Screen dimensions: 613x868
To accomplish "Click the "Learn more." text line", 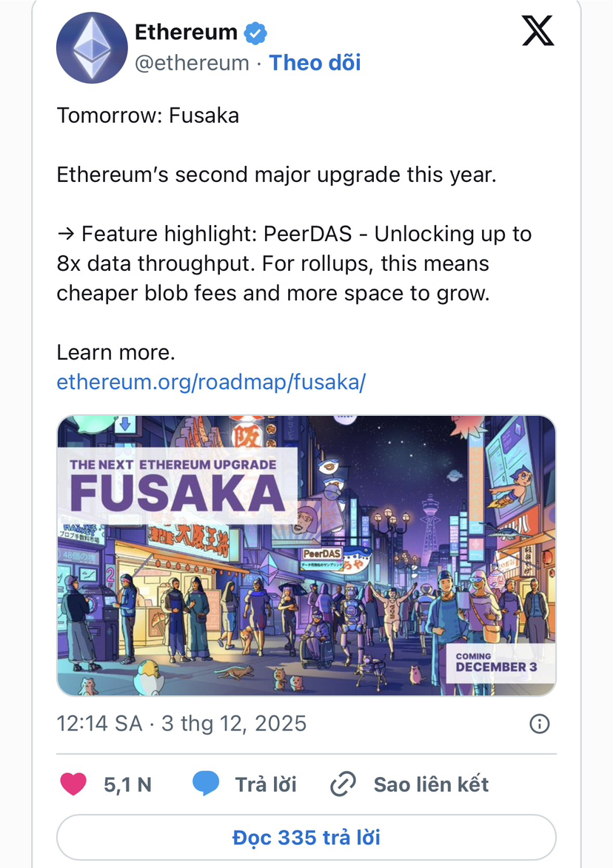I will tap(115, 353).
